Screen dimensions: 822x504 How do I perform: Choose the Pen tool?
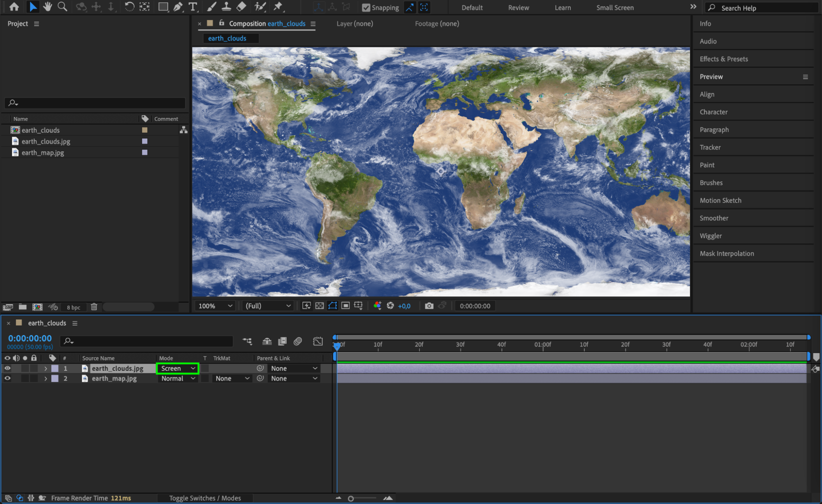(x=178, y=7)
